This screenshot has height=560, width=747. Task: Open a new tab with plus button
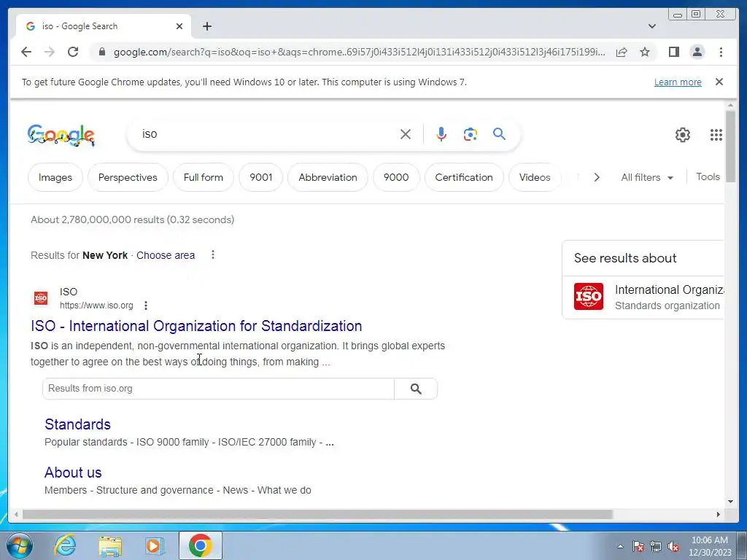(x=206, y=26)
